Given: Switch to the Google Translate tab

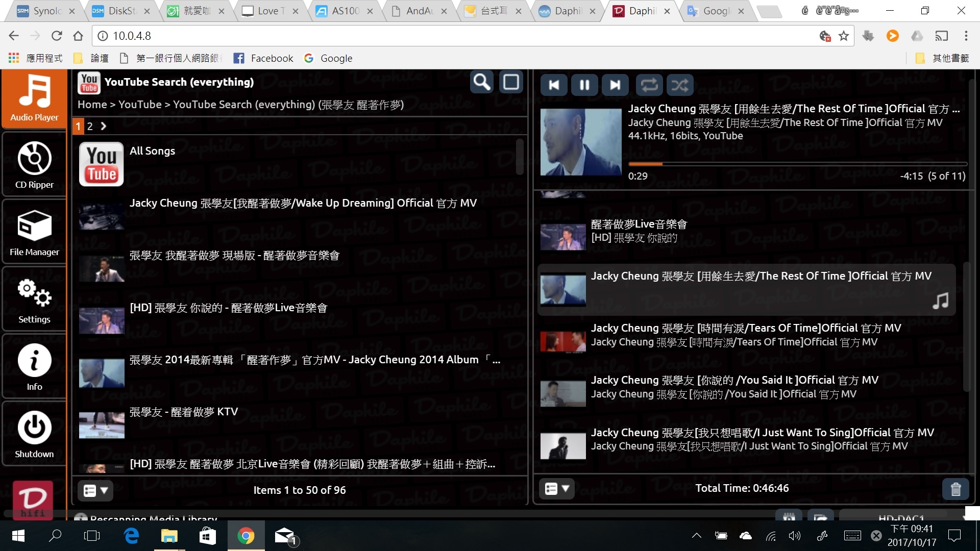Looking at the screenshot, I should (x=717, y=11).
